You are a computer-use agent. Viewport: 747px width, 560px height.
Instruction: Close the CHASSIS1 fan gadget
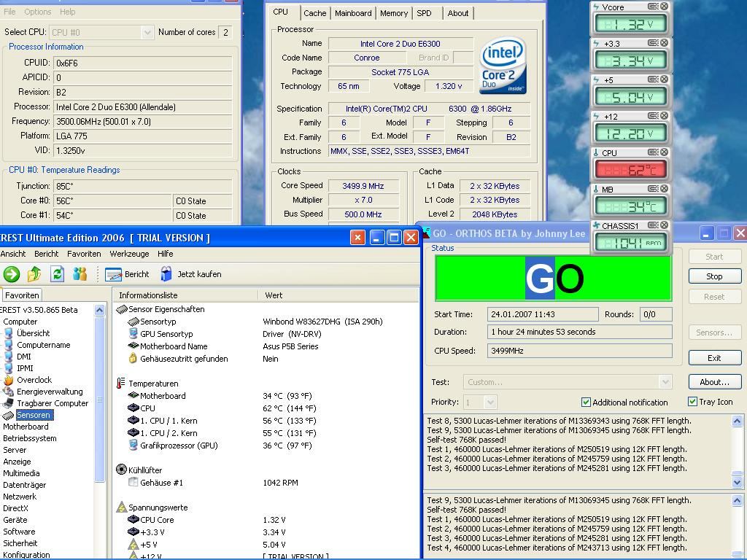(664, 225)
